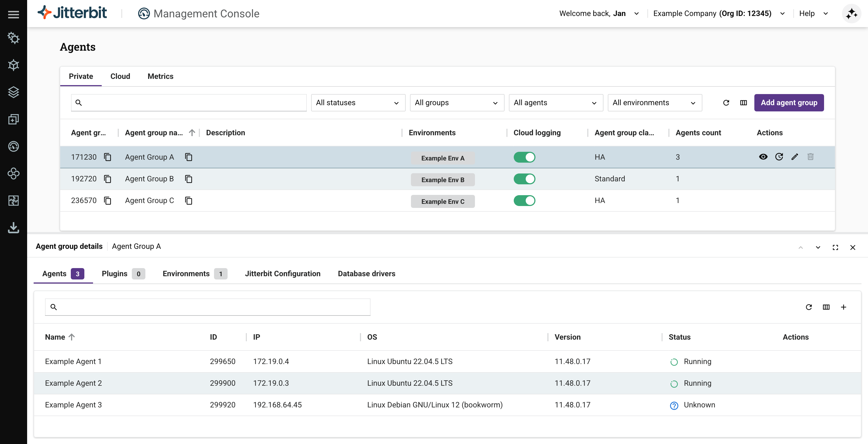Image resolution: width=868 pixels, height=444 pixels.
Task: Open the hamburger navigation menu
Action: click(x=14, y=14)
